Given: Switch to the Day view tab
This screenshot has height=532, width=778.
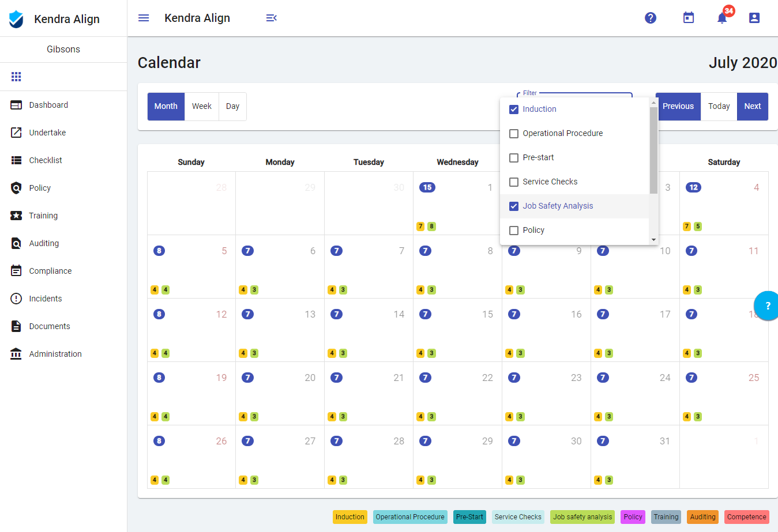Looking at the screenshot, I should tap(232, 107).
